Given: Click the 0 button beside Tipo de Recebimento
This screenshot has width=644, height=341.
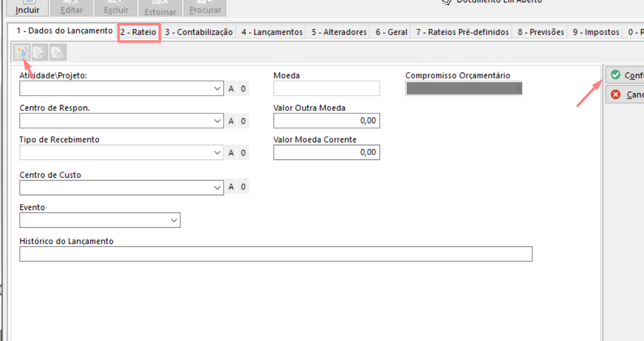Looking at the screenshot, I should [243, 153].
